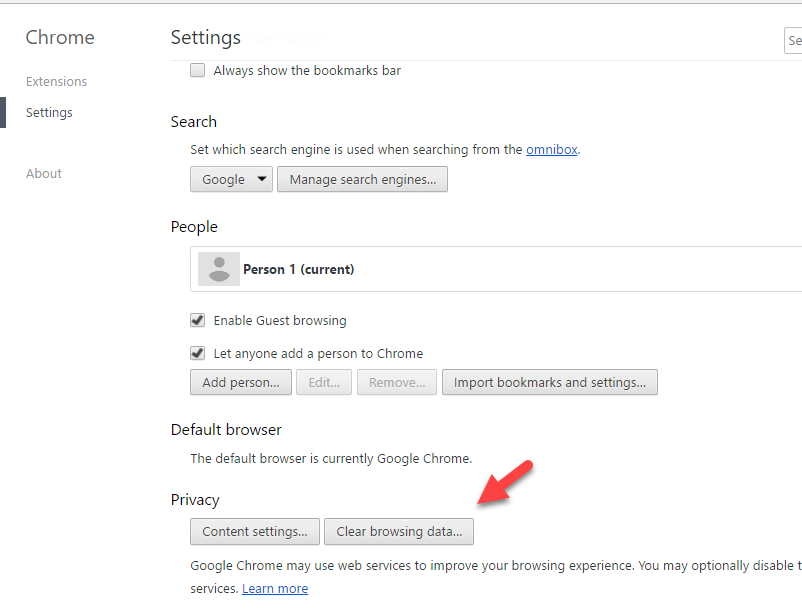Open Content settings dialog
Viewport: 802px width, 611px height.
click(255, 532)
